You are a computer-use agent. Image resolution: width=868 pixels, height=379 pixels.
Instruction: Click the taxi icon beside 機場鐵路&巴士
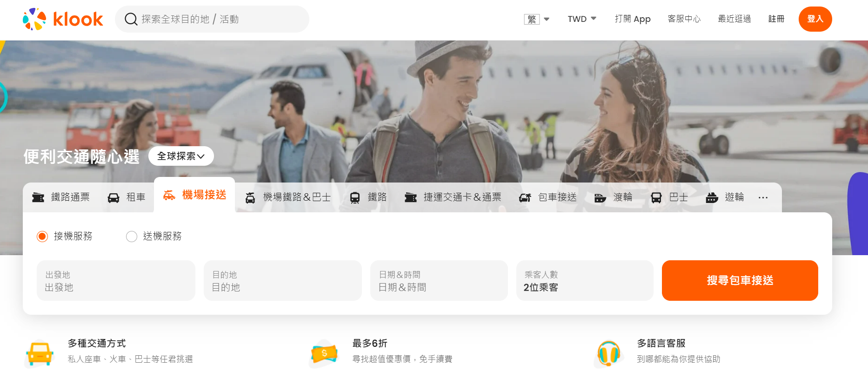click(250, 198)
